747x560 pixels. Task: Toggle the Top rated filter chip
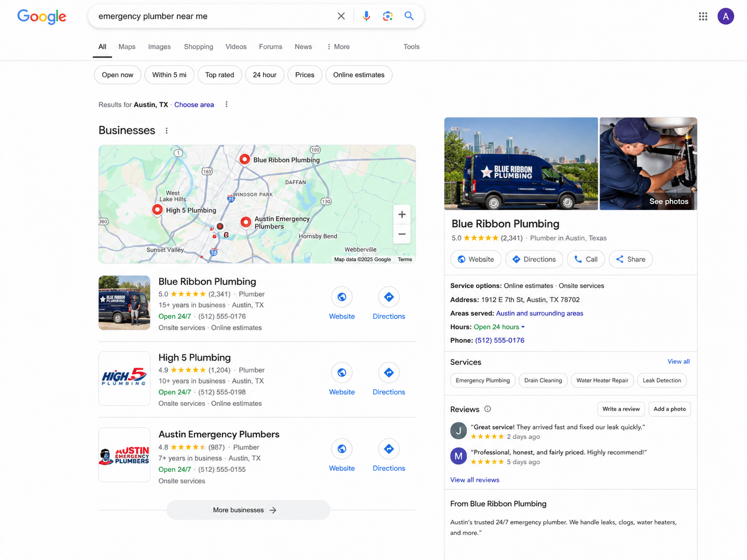(220, 75)
